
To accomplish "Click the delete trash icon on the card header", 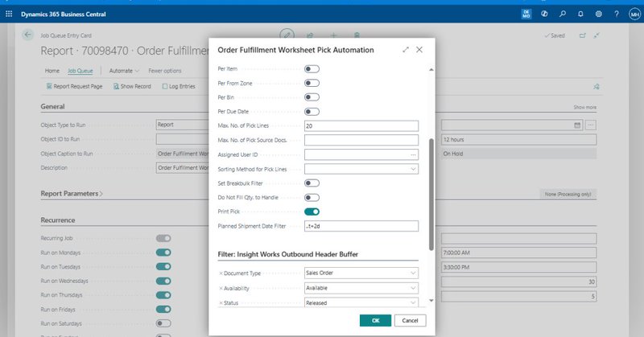I will (357, 35).
